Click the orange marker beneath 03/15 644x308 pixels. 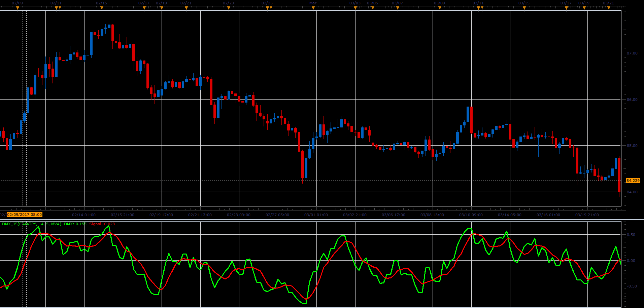524,8
